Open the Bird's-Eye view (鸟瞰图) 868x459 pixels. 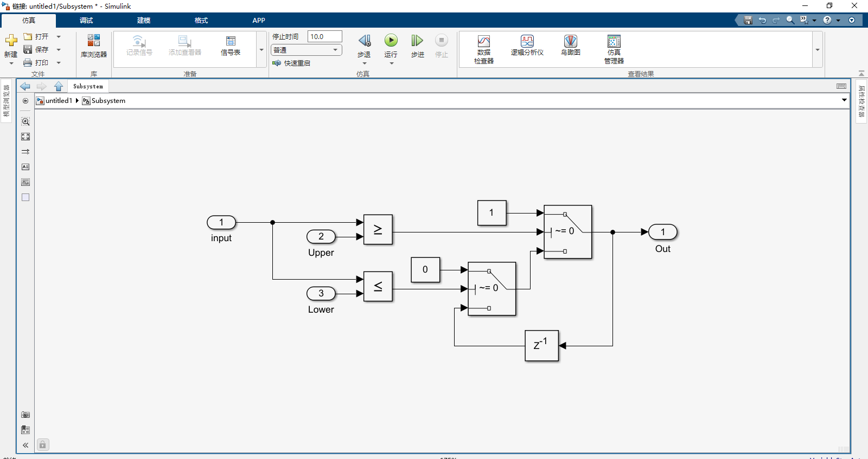click(571, 46)
